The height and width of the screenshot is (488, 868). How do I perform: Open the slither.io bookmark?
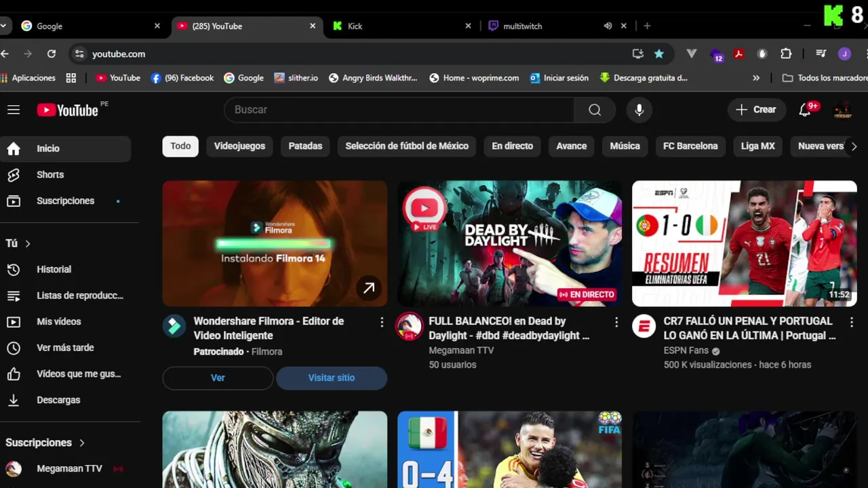(296, 78)
